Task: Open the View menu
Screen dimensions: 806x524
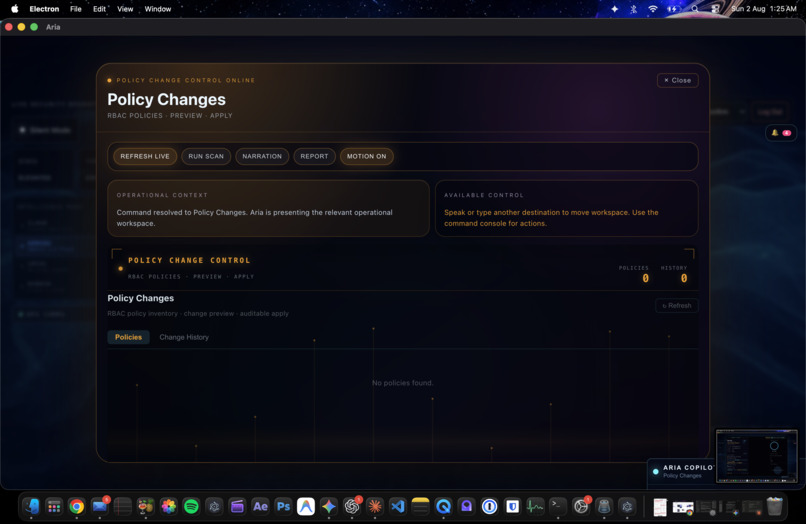Action: tap(125, 9)
